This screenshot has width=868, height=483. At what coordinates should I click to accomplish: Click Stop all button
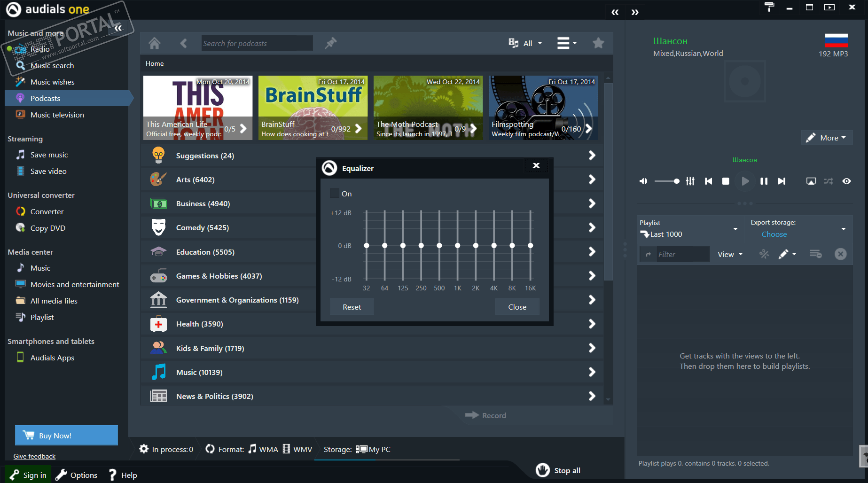(558, 470)
